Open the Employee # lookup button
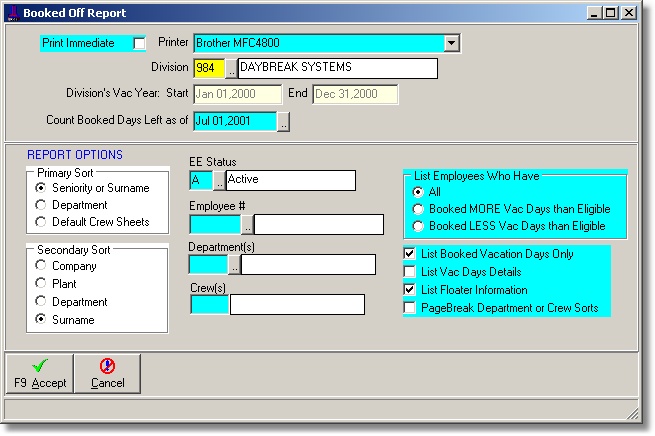Viewport: 655px width, 436px height. pos(247,224)
